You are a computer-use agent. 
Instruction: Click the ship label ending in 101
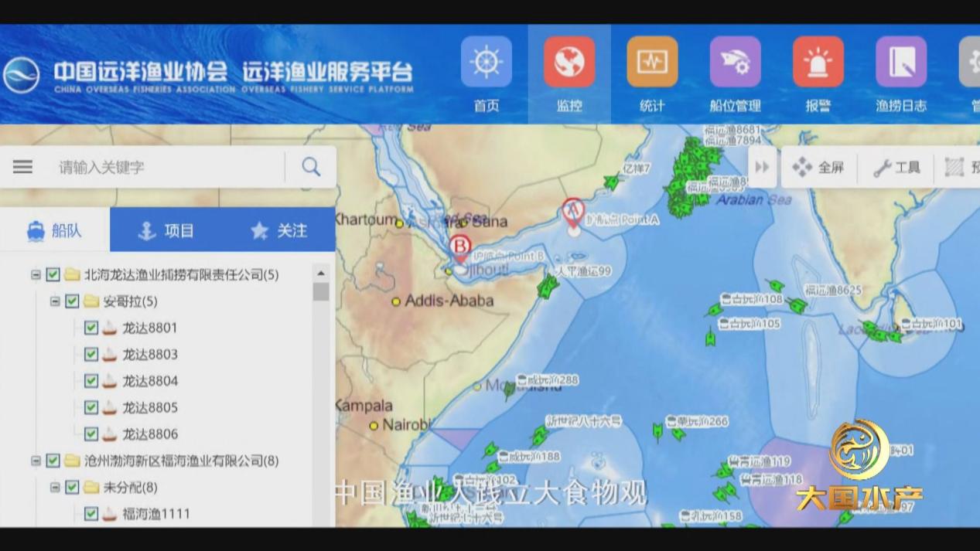(931, 324)
